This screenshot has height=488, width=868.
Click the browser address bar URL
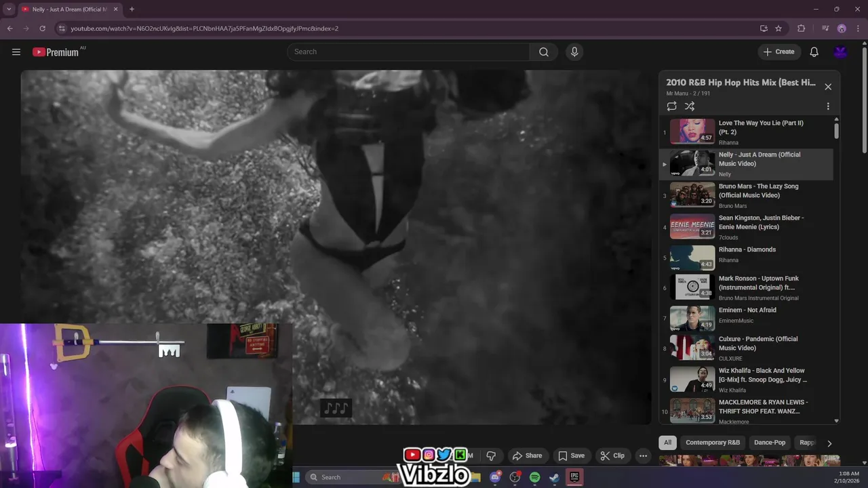(x=204, y=28)
